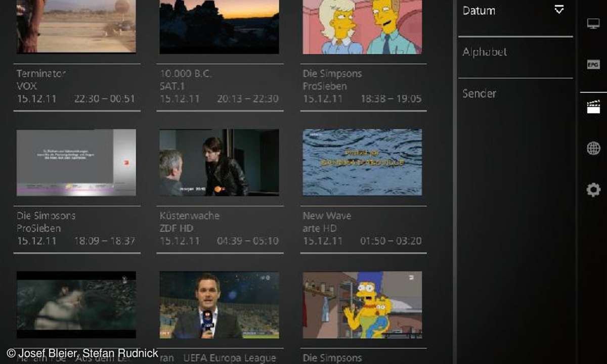Viewport: 607px width, 364px height.
Task: Open Die Simpsons 18:38 recording thumbnail
Action: click(362, 26)
